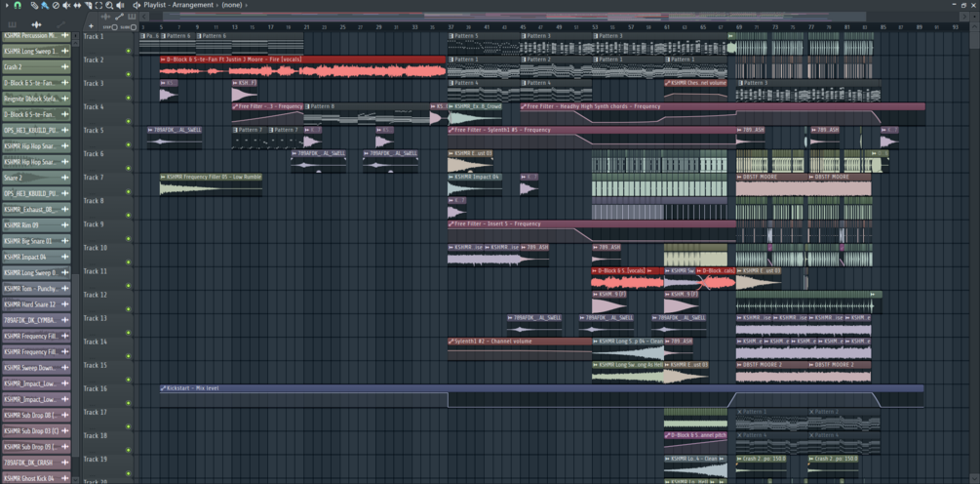This screenshot has width=980, height=484.
Task: Select the Slip tool
Action: tap(77, 5)
